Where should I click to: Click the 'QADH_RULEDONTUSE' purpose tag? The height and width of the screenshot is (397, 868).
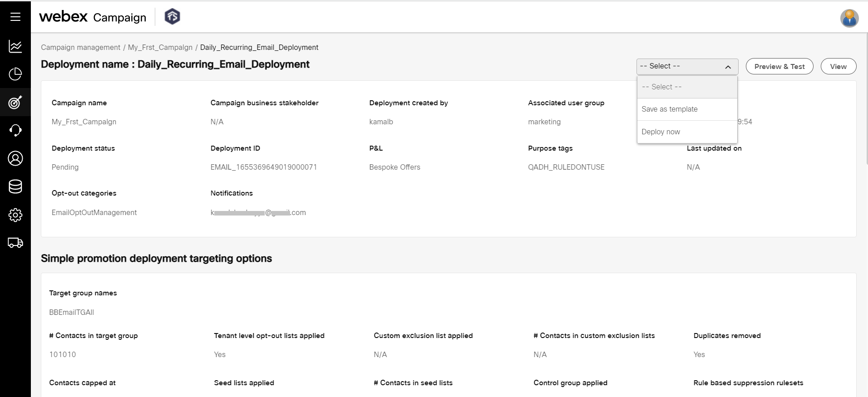pyautogui.click(x=566, y=167)
